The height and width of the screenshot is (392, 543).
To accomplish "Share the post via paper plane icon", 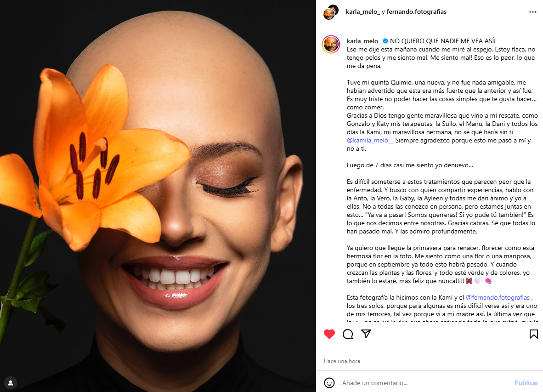I will coord(366,334).
